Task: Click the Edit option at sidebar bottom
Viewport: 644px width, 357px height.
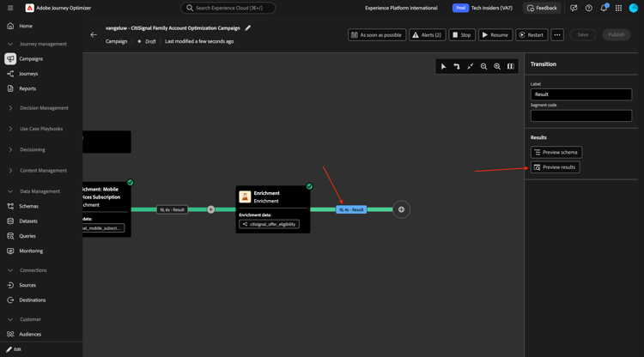Action: click(14, 349)
